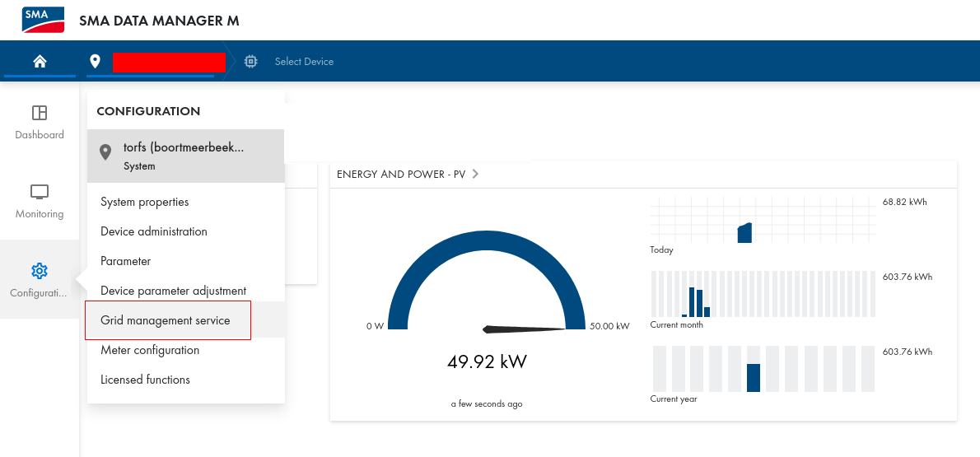Open the Dashboard sidebar icon
Image resolution: width=980 pixels, height=457 pixels.
point(40,113)
